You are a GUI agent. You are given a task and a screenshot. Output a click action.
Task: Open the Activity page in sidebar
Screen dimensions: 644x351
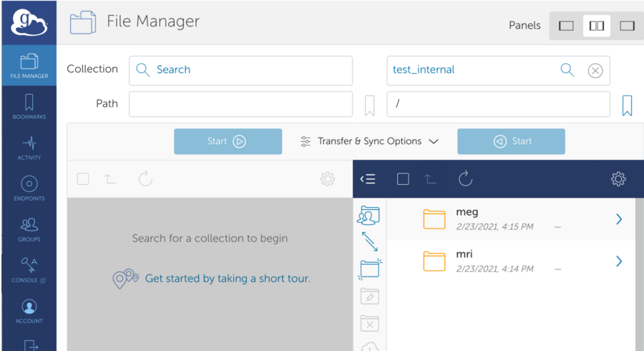[29, 147]
